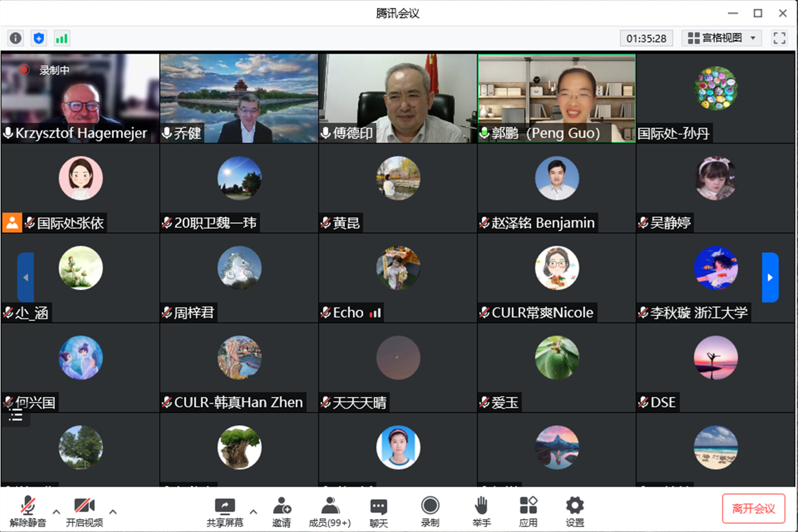Open the Members (成员) list
This screenshot has height=532, width=798.
click(330, 512)
